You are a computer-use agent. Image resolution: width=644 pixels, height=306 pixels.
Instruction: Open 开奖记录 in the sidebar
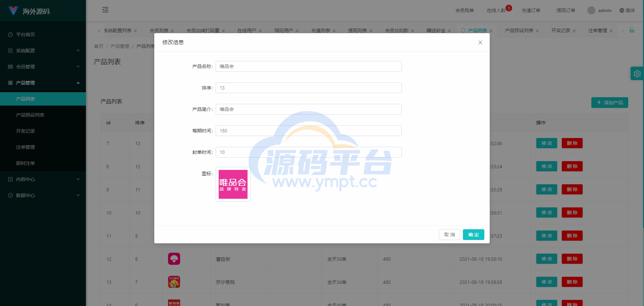(43, 131)
